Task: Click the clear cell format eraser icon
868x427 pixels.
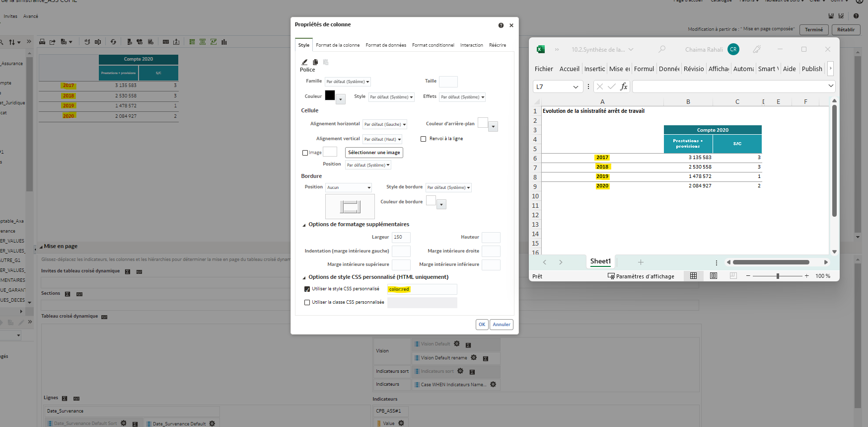Action: pos(304,62)
